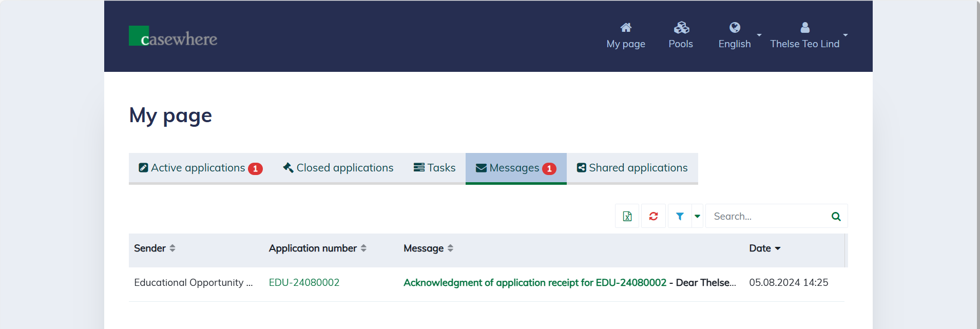The image size is (980, 329).
Task: Open the Shared applications tab
Action: (x=632, y=168)
